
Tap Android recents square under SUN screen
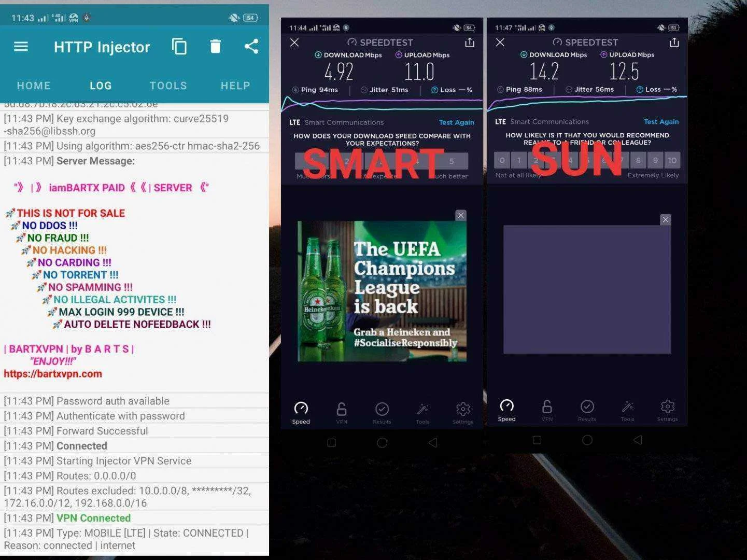coord(537,440)
